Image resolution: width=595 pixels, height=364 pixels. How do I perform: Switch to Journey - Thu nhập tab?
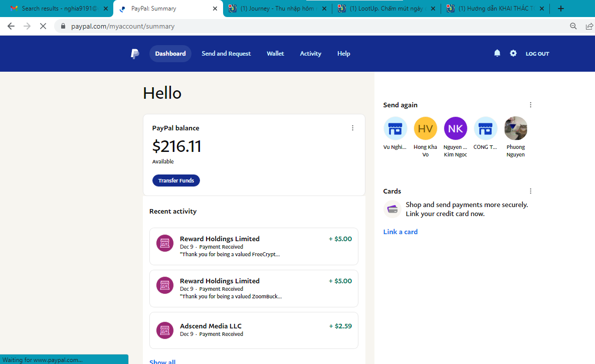[x=277, y=9]
